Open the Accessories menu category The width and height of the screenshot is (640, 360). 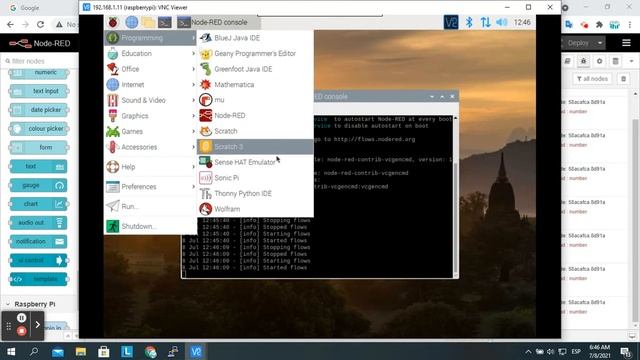click(150, 147)
